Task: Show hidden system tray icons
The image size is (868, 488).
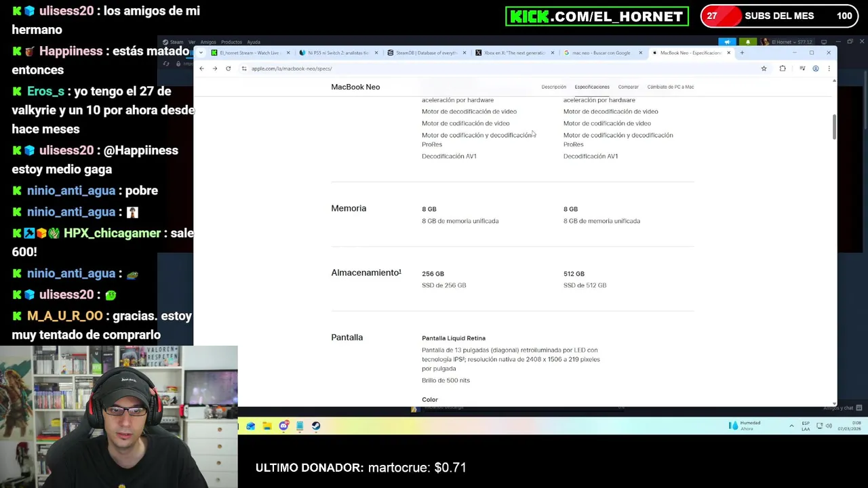Action: [x=791, y=426]
